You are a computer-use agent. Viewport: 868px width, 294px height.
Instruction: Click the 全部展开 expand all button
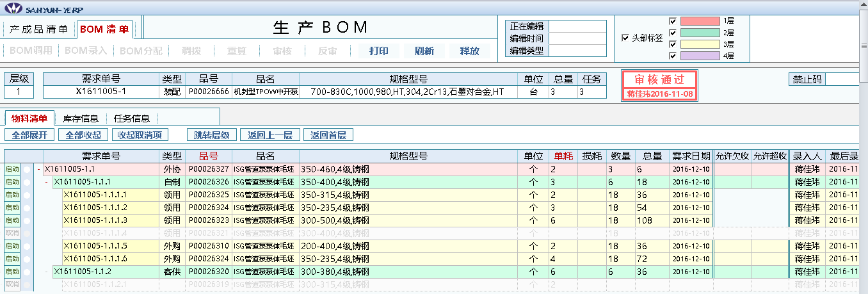click(29, 135)
